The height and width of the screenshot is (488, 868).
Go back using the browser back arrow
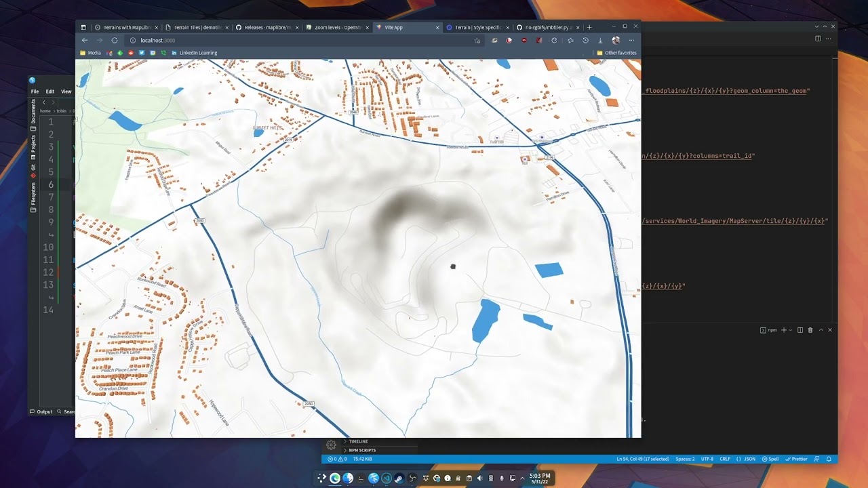point(85,40)
